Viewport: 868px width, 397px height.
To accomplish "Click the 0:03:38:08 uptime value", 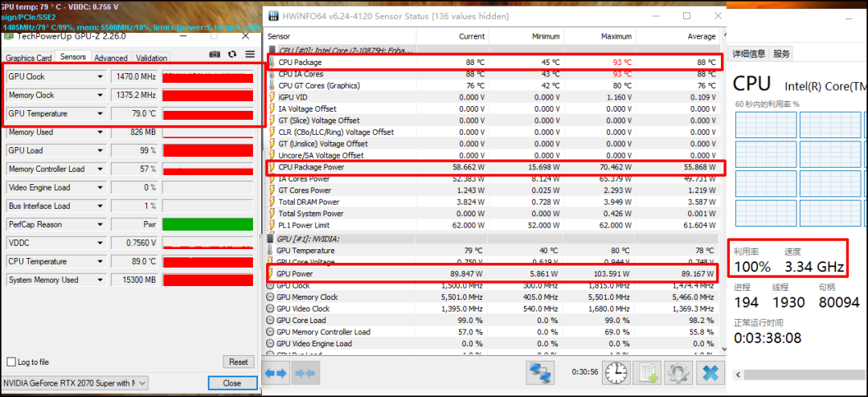I will (x=768, y=338).
